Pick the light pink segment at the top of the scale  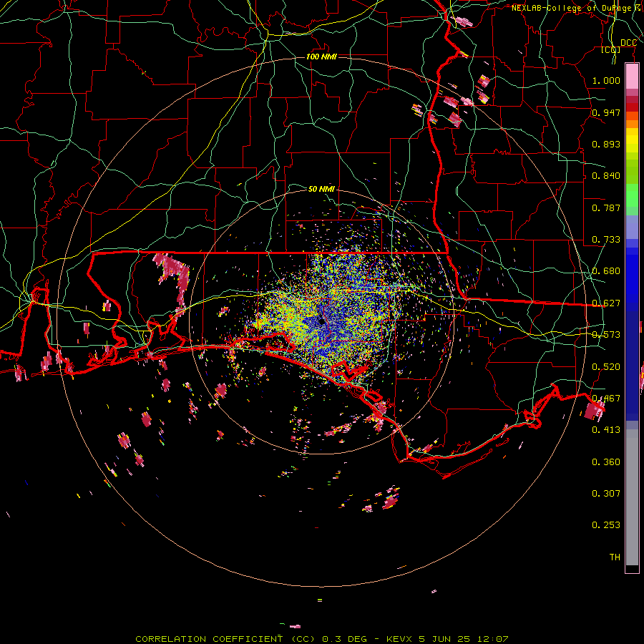pos(632,76)
